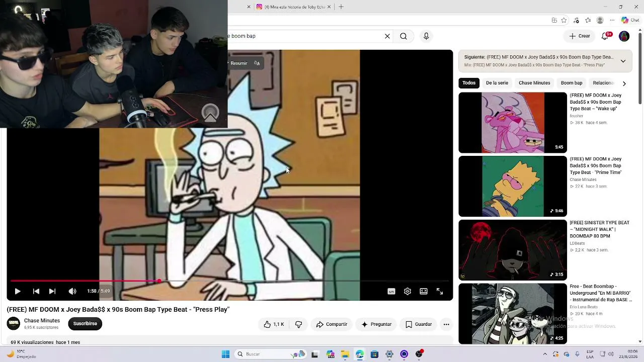The width and height of the screenshot is (644, 362).
Task: Open File Explorer from the taskbar
Action: (x=345, y=354)
